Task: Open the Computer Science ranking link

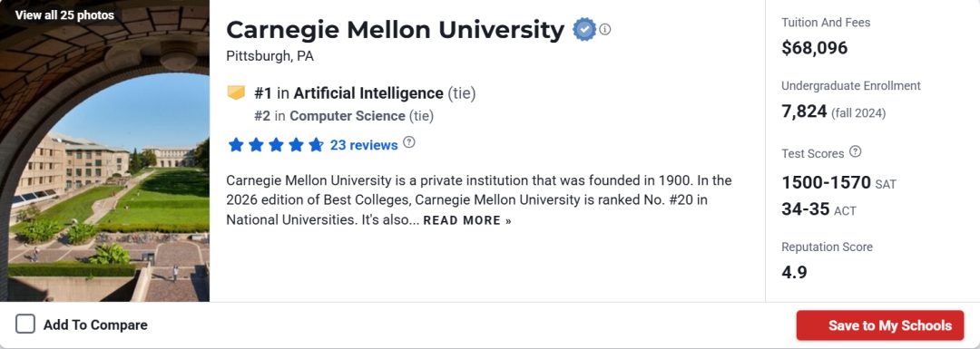Action: click(x=347, y=115)
